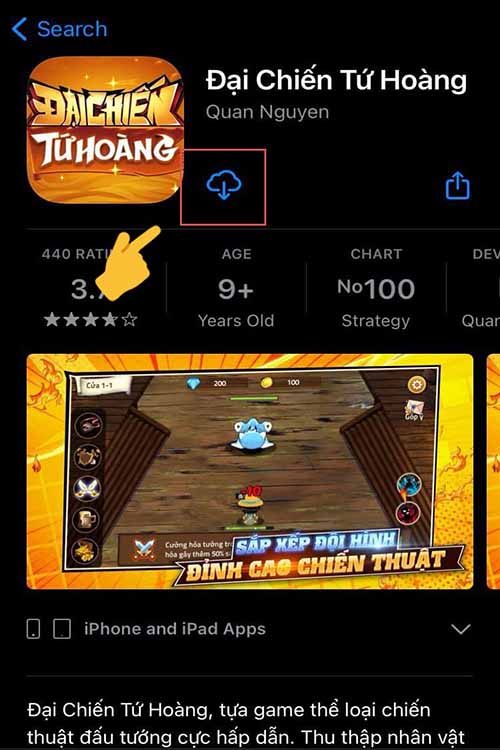
Task: Tap the iPhone device icon
Action: pos(33,629)
